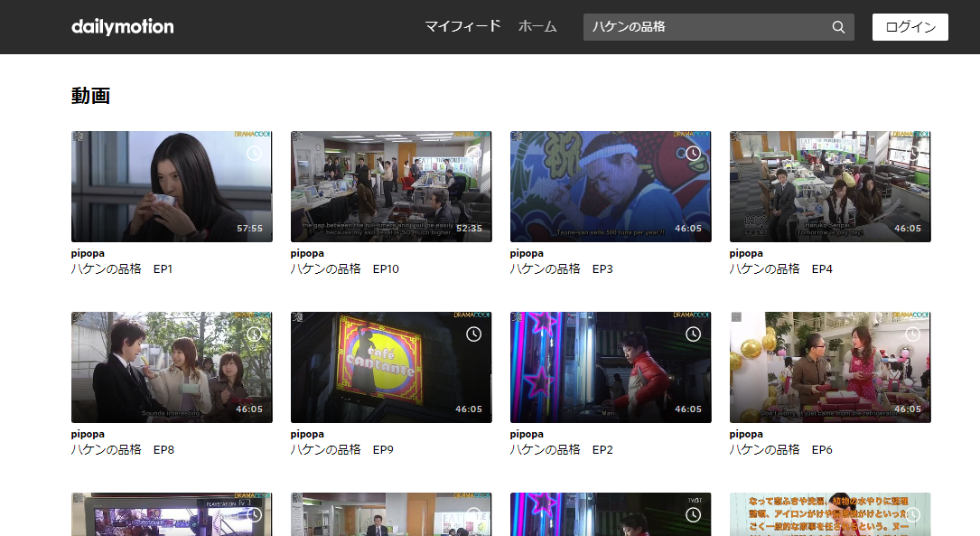Visit pipopa channel above ハケンの品格 EP2
Viewport: 980px width, 536px height.
click(x=527, y=434)
